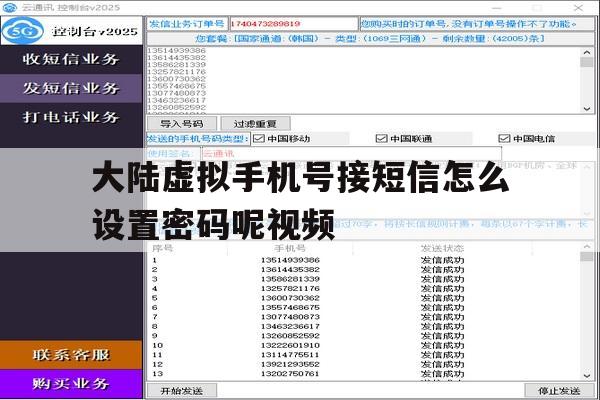Screen dimensions: 600x400
Task: Click 您套餐 package info line
Action: click(x=369, y=39)
